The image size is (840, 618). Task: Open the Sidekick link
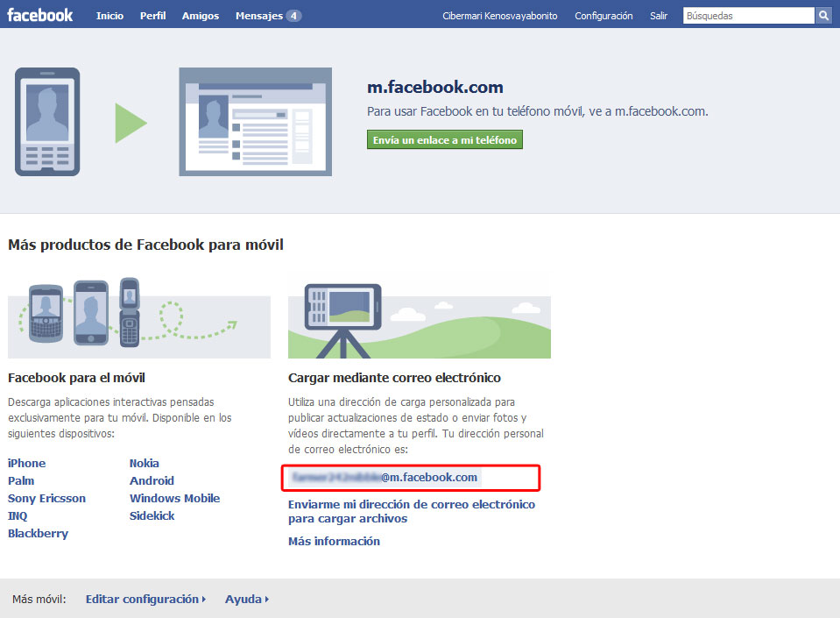pos(152,515)
